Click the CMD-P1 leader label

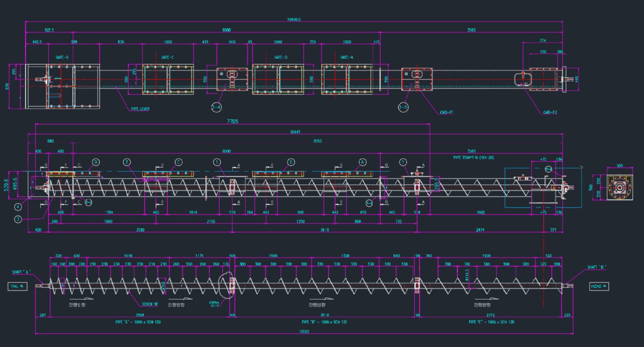click(447, 112)
